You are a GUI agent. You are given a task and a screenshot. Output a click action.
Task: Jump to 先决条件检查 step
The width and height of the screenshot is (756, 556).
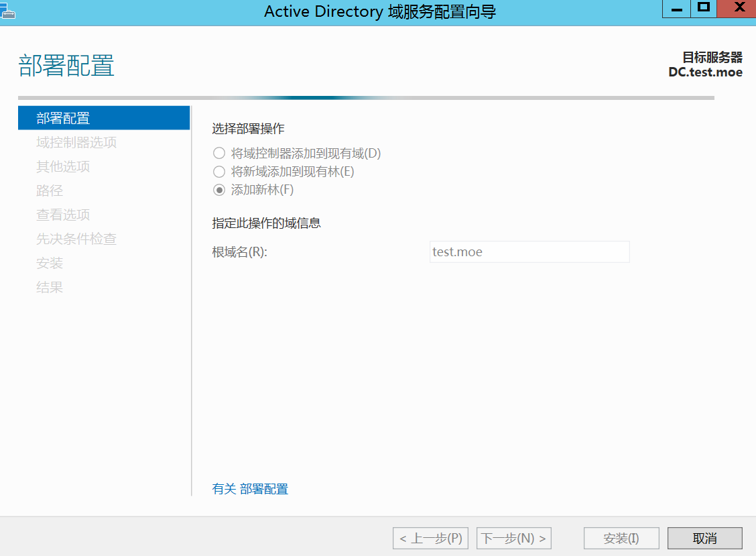pyautogui.click(x=76, y=239)
